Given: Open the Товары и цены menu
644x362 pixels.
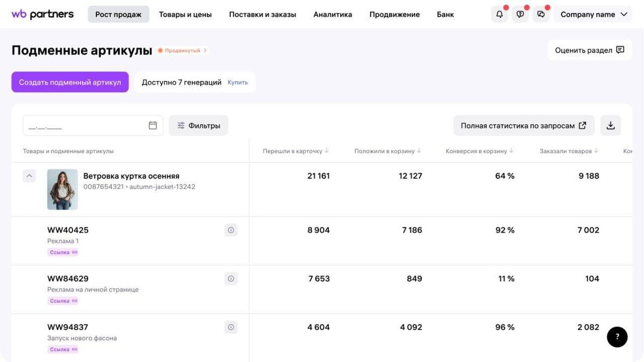Looking at the screenshot, I should pos(185,14).
